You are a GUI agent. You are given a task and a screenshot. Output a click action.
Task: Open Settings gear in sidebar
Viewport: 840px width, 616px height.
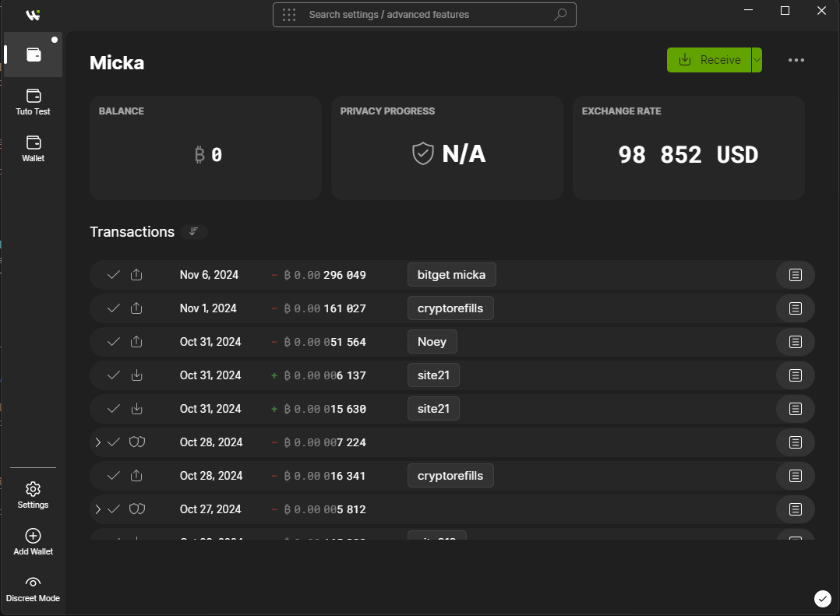point(33,489)
